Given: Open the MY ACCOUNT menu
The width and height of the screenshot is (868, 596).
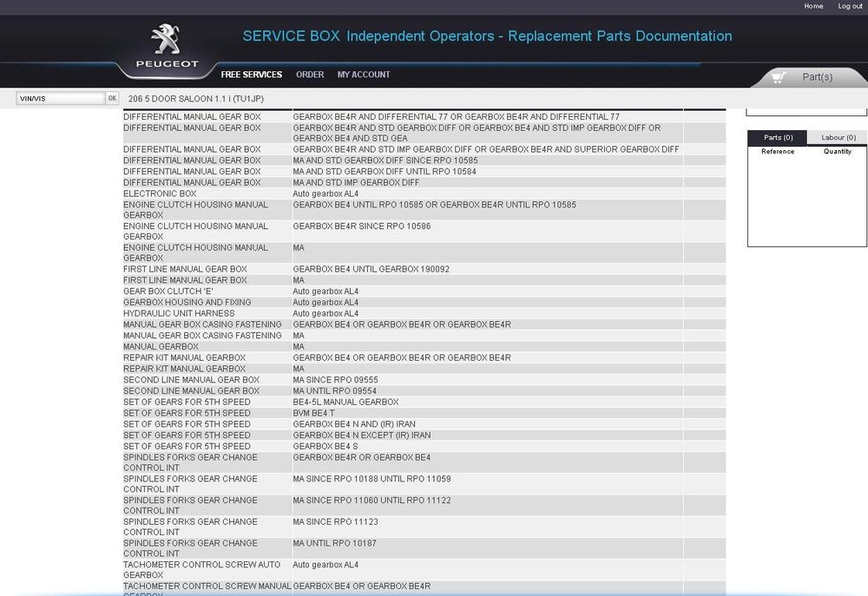Looking at the screenshot, I should [364, 75].
